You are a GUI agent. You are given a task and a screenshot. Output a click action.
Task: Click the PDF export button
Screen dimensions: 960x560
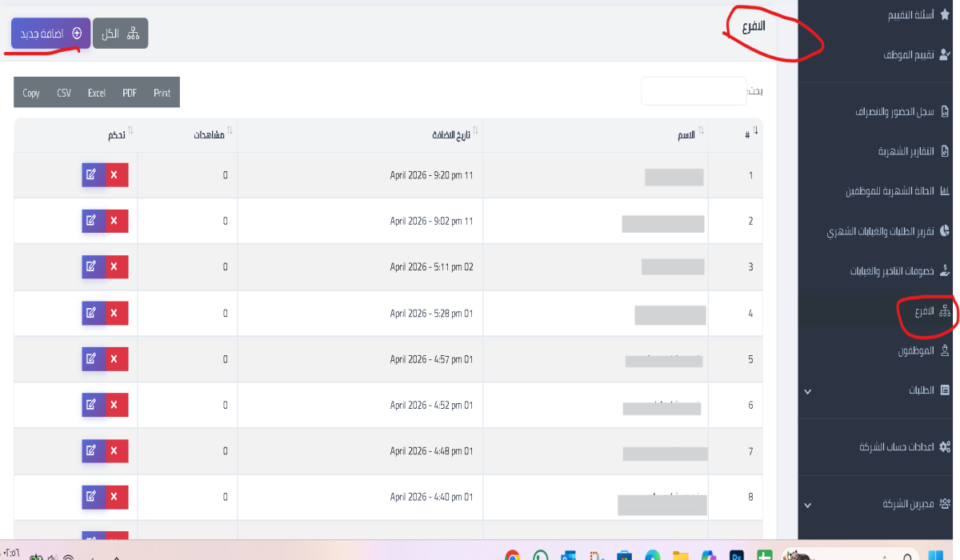[130, 93]
